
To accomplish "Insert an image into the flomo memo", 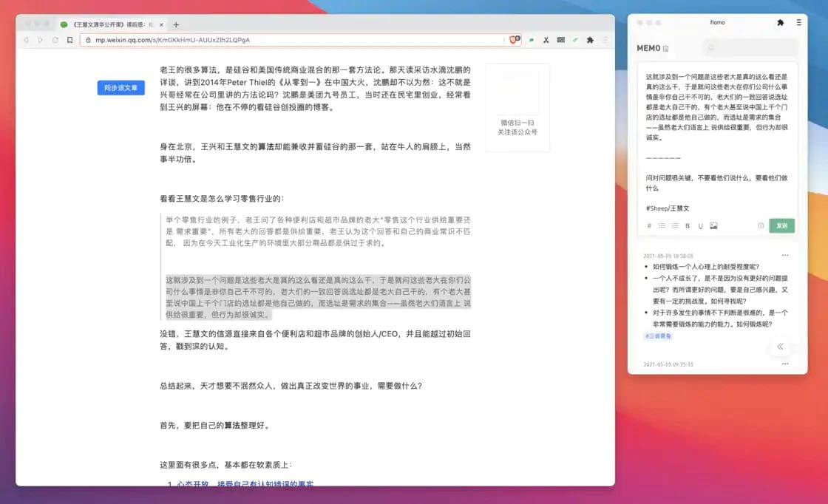I will pos(713,226).
